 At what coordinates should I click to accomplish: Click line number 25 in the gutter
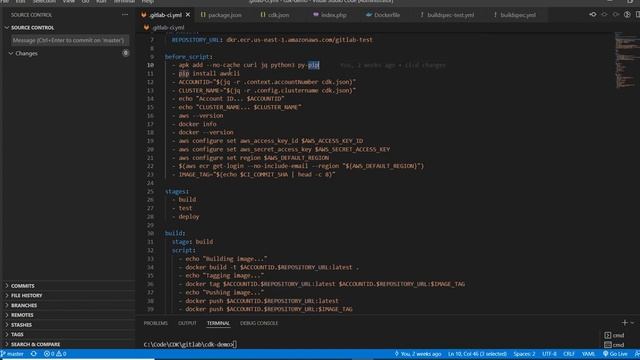[x=151, y=191]
